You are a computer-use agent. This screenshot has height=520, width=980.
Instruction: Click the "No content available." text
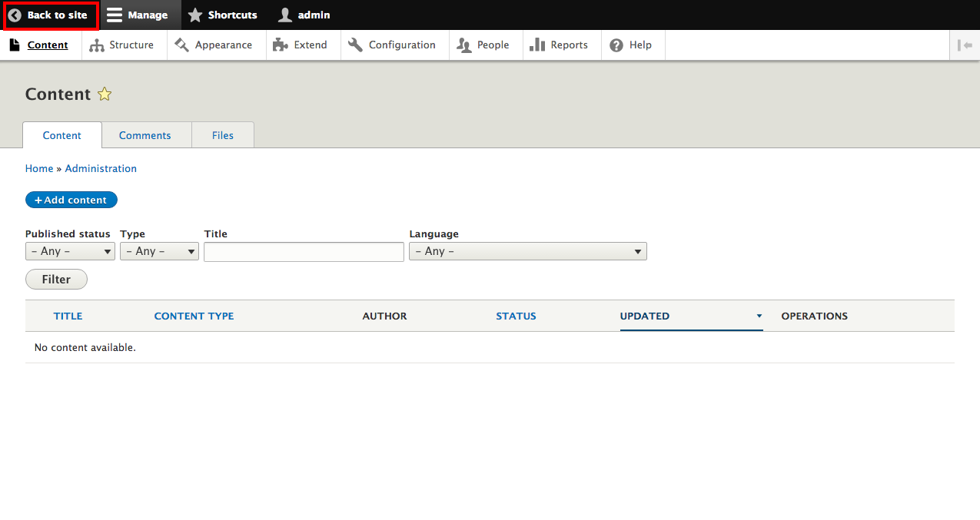point(85,348)
